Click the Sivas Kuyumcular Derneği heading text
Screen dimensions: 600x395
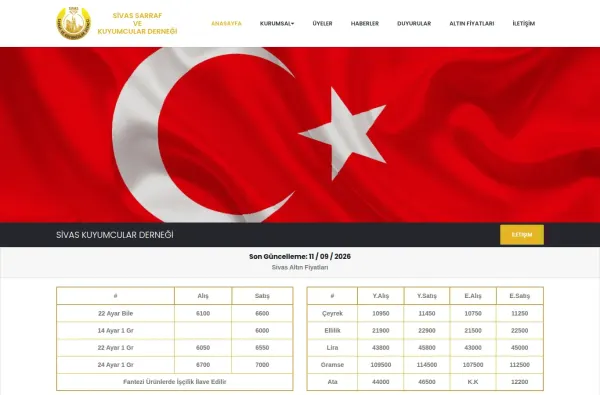[x=115, y=235]
